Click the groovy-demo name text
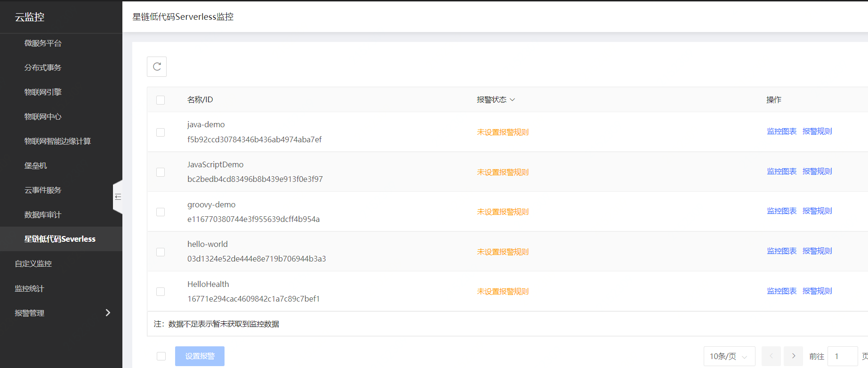Image resolution: width=868 pixels, height=368 pixels. point(211,204)
